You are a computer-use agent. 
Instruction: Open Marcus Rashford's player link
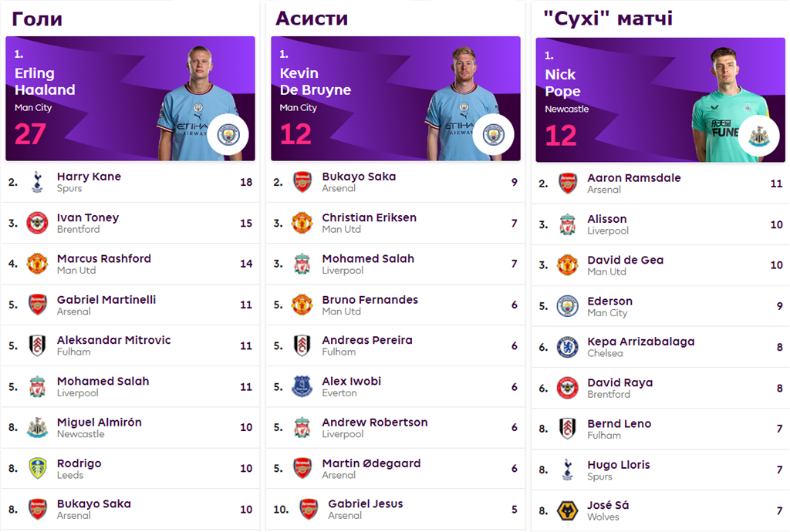coord(104,258)
